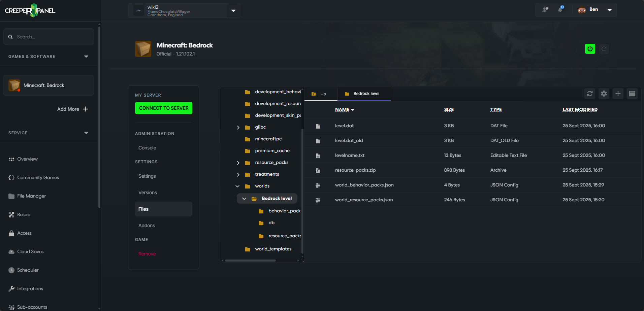Refresh the file list
The image size is (644, 311).
coord(589,94)
